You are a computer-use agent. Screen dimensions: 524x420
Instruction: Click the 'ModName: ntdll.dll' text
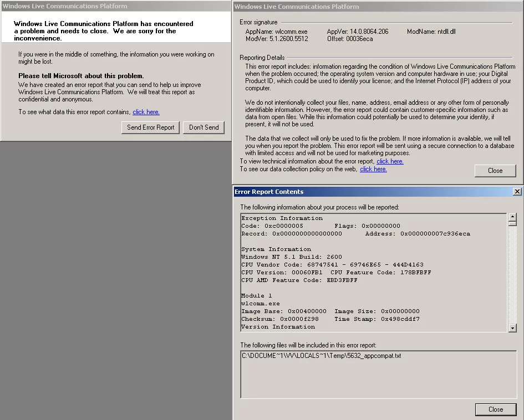pos(431,32)
